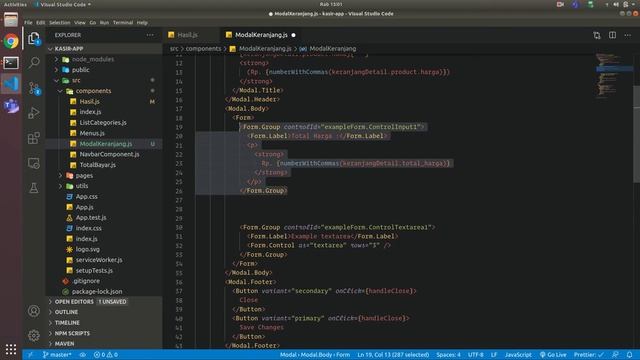Expand the MAVEN section

pos(64,344)
